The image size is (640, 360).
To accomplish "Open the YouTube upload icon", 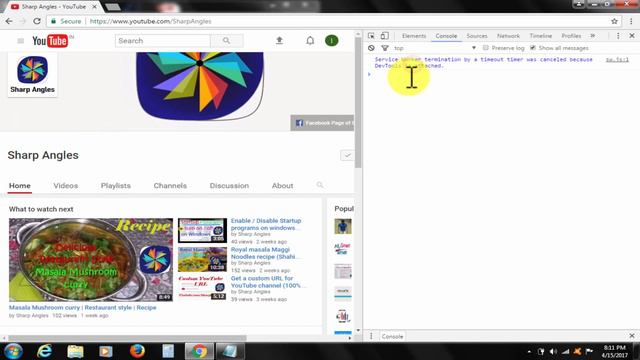I will coord(279,40).
